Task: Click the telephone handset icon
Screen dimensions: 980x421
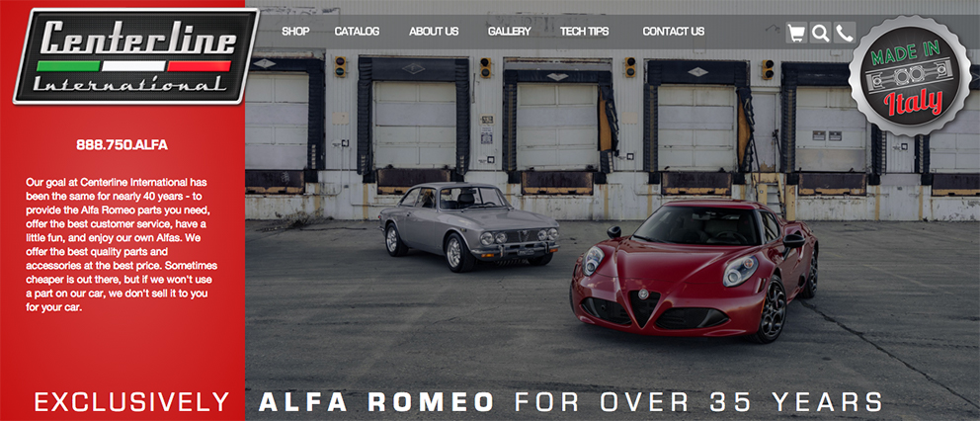Action: click(x=845, y=33)
